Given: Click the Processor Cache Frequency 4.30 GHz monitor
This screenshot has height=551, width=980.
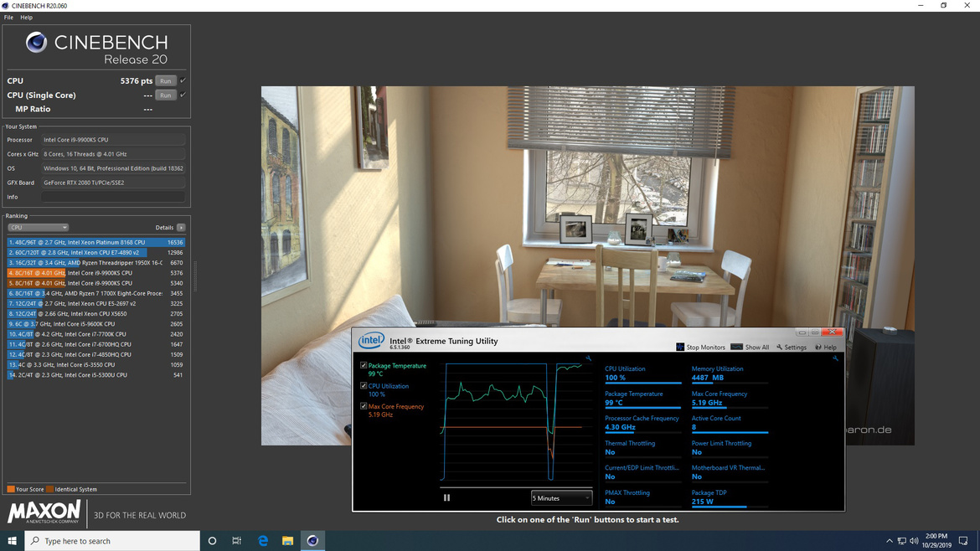Looking at the screenshot, I should [642, 423].
